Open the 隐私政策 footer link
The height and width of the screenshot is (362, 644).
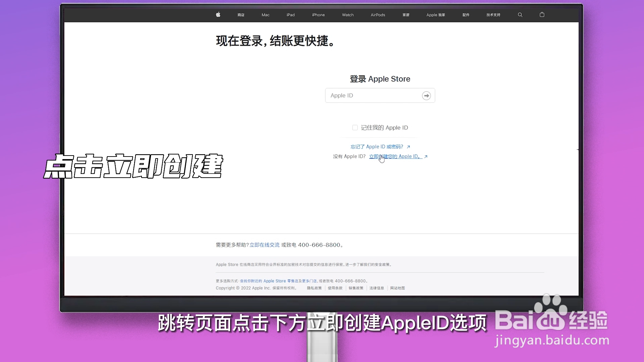[314, 288]
